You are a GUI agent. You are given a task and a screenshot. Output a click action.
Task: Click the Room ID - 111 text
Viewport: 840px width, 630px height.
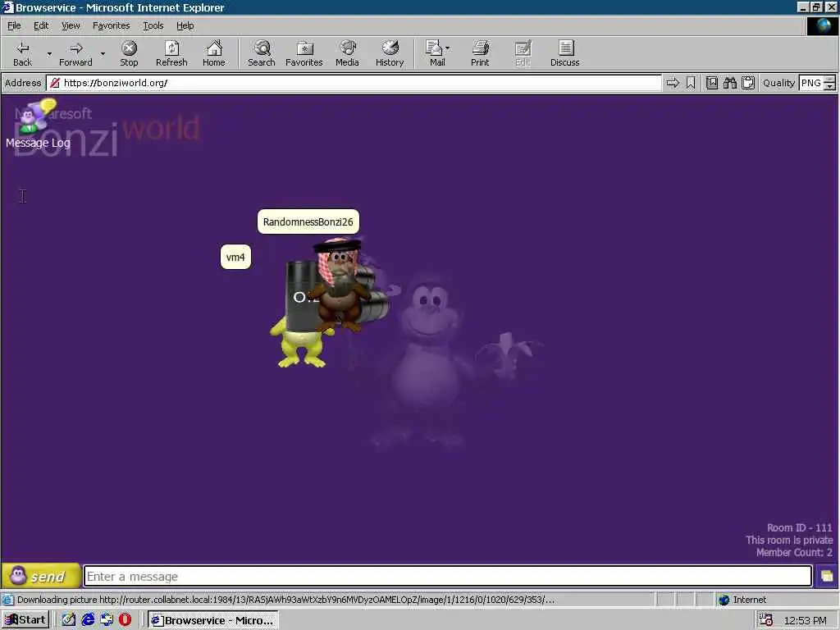point(799,527)
